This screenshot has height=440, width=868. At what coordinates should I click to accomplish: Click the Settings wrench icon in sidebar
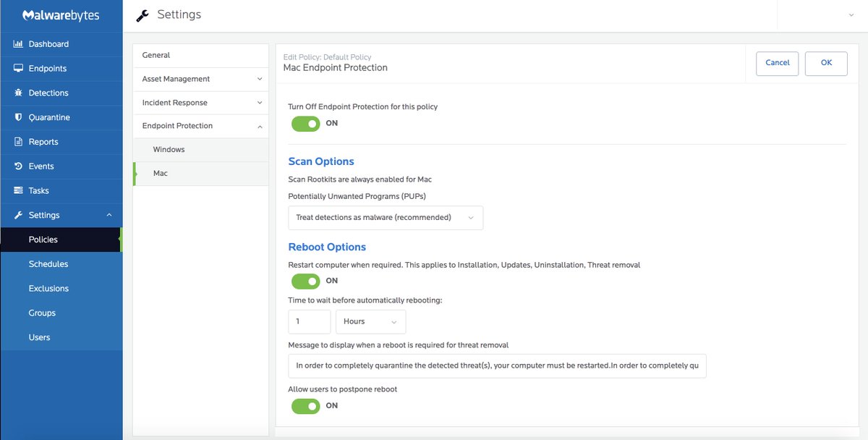(18, 215)
